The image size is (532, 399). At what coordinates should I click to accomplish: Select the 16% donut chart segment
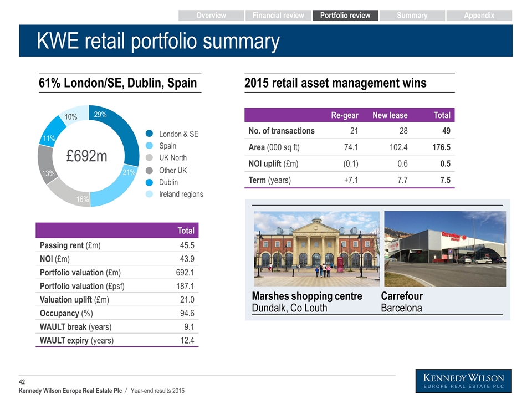point(68,193)
